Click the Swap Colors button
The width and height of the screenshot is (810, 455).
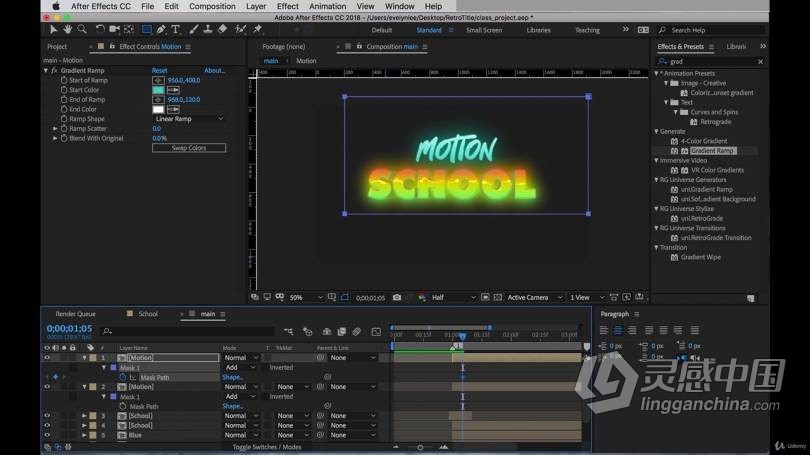click(188, 148)
